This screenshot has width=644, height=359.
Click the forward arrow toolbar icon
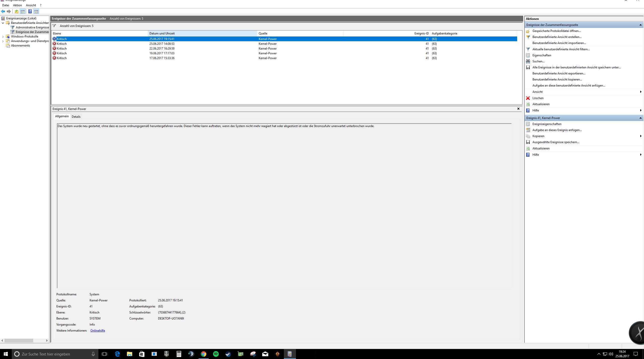(x=9, y=11)
